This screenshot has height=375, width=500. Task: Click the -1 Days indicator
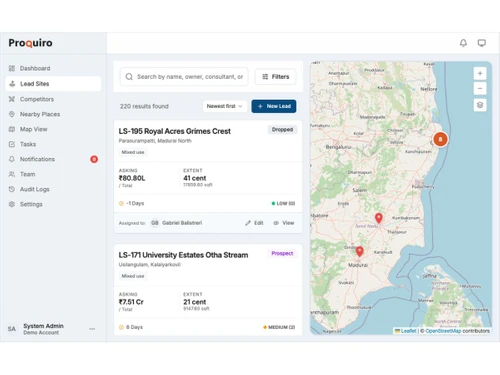coord(132,203)
